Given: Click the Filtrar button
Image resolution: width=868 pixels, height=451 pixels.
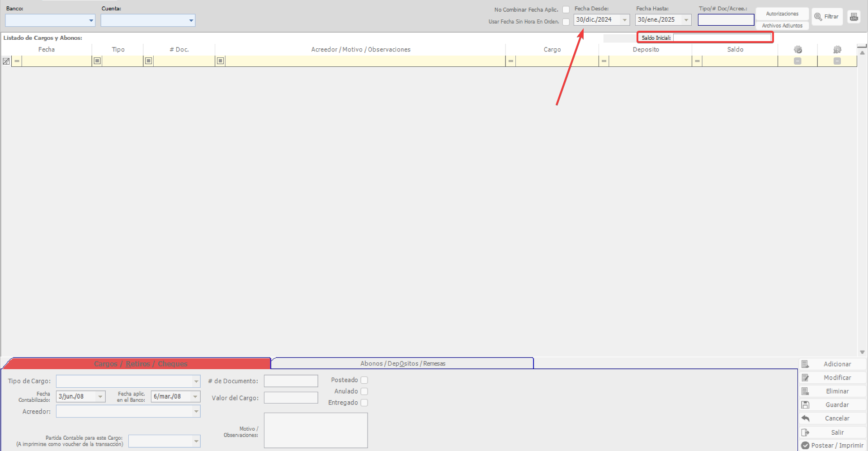Looking at the screenshot, I should [827, 17].
